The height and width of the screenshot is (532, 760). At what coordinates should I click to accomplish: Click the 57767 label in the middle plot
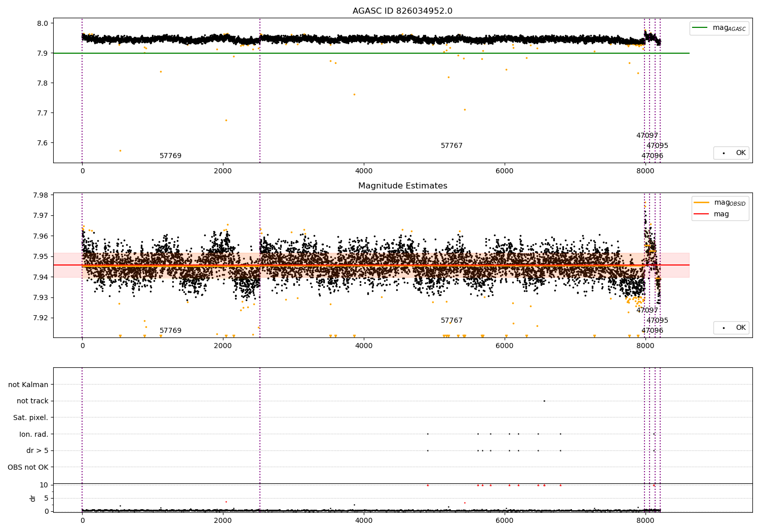coord(451,321)
